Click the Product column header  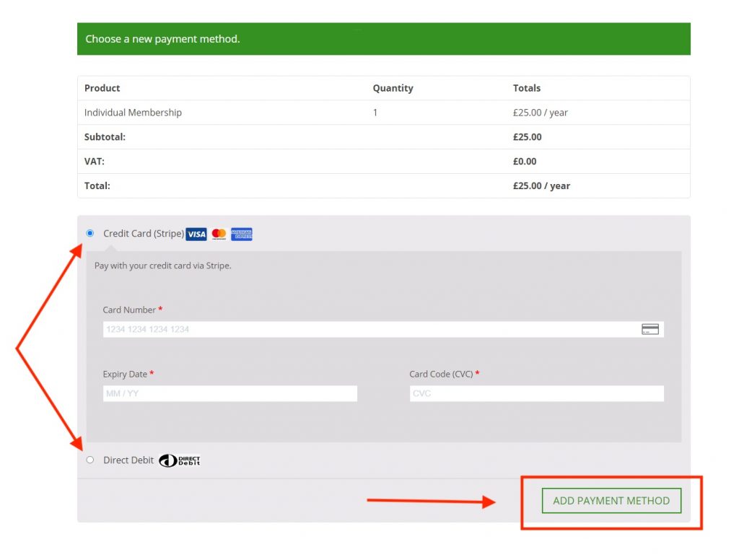[102, 88]
